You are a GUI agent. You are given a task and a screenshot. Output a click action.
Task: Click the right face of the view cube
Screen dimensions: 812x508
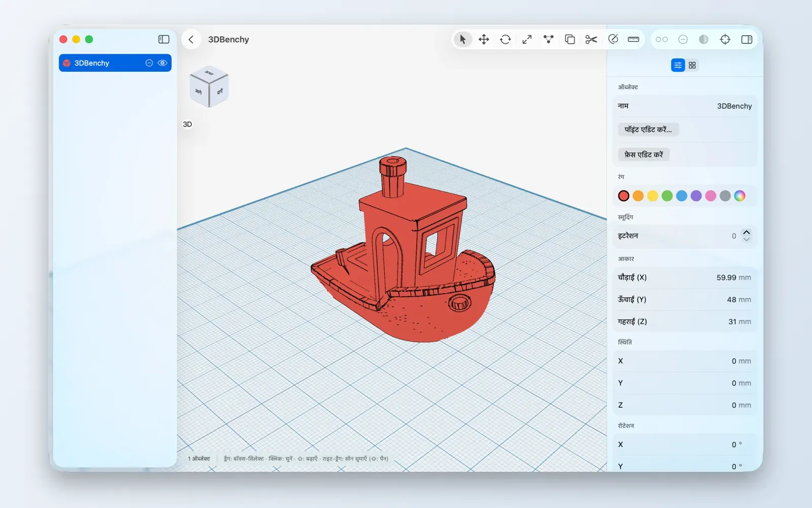tap(219, 92)
